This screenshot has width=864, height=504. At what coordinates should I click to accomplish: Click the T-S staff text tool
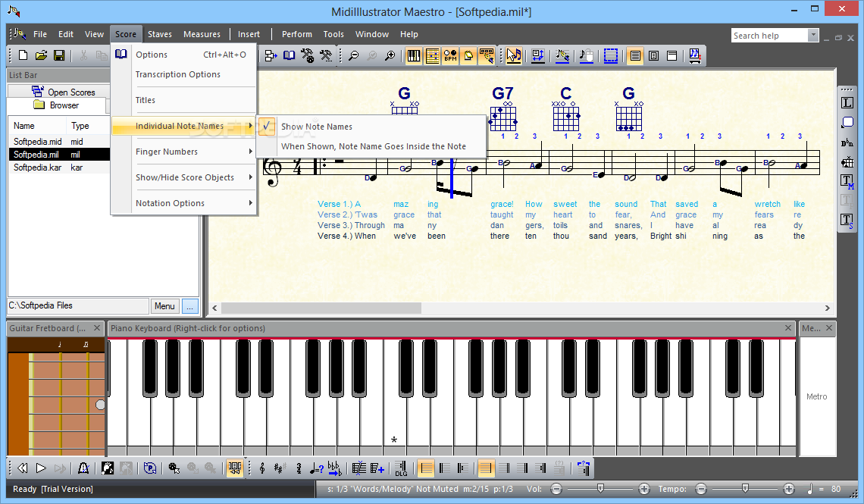847,221
